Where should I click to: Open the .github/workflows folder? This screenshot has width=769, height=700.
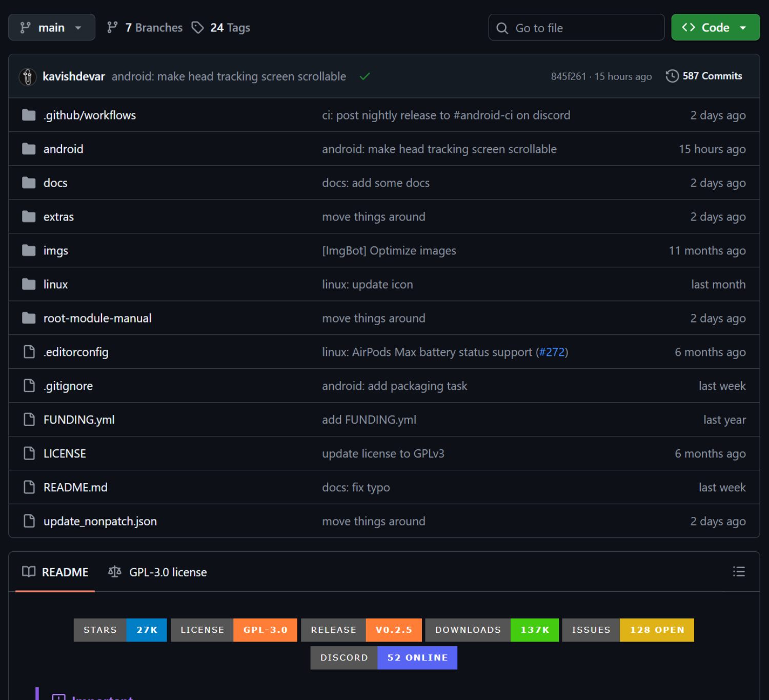[90, 115]
